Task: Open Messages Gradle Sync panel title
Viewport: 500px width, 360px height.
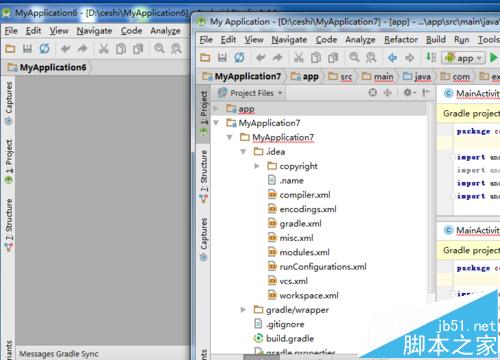Action: (59, 354)
